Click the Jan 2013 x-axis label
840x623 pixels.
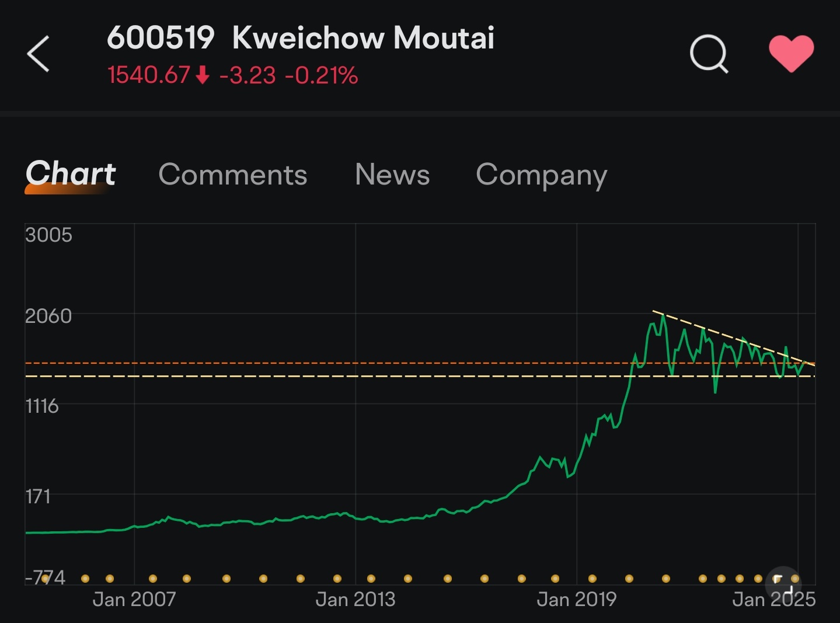click(x=355, y=600)
